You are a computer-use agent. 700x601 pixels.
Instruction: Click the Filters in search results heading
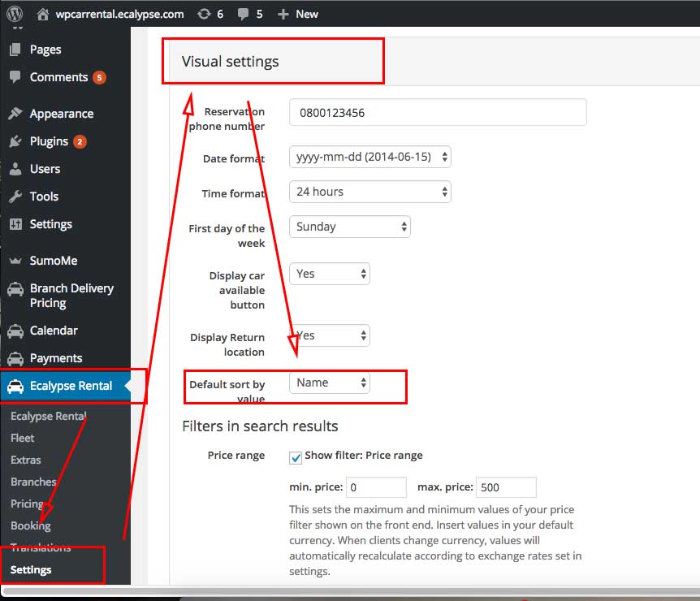[x=260, y=426]
